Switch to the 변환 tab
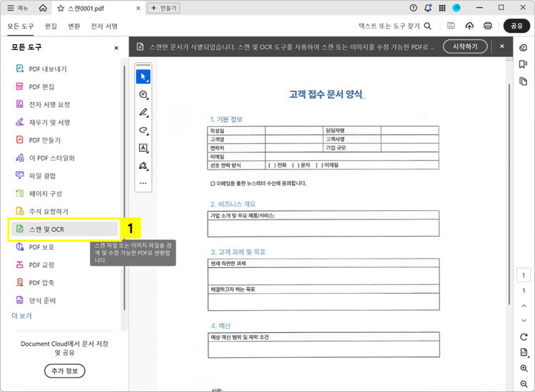The height and width of the screenshot is (392, 535). (74, 26)
